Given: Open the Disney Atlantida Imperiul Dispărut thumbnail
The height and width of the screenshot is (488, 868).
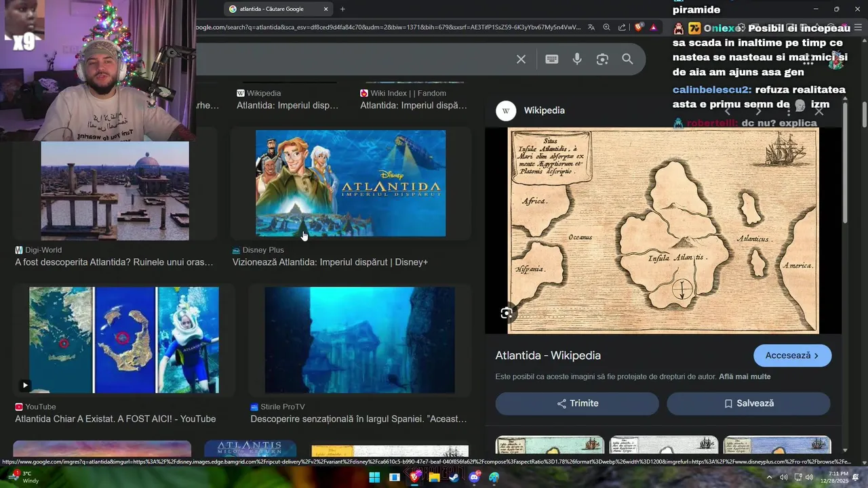Looking at the screenshot, I should click(351, 183).
